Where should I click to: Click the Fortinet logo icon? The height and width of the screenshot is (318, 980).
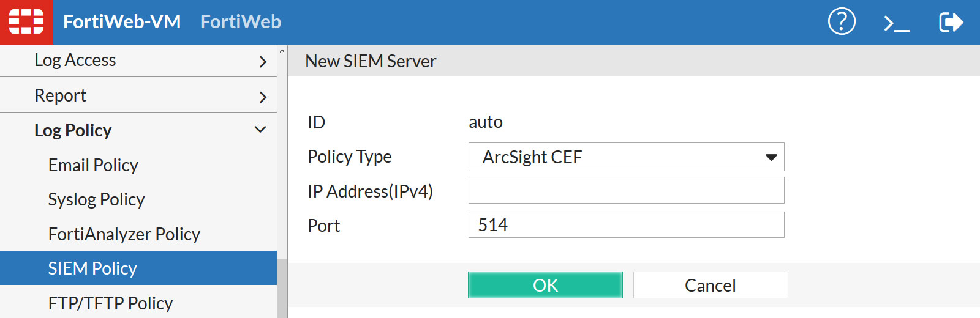point(26,22)
